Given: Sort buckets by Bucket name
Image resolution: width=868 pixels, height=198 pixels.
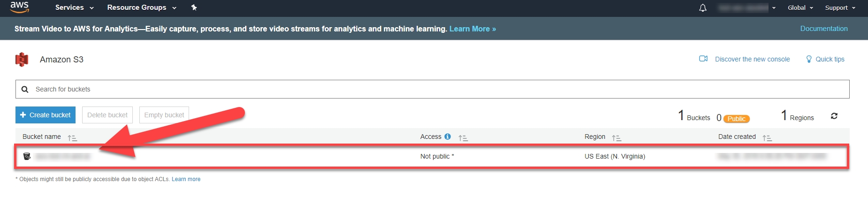Looking at the screenshot, I should pos(72,137).
